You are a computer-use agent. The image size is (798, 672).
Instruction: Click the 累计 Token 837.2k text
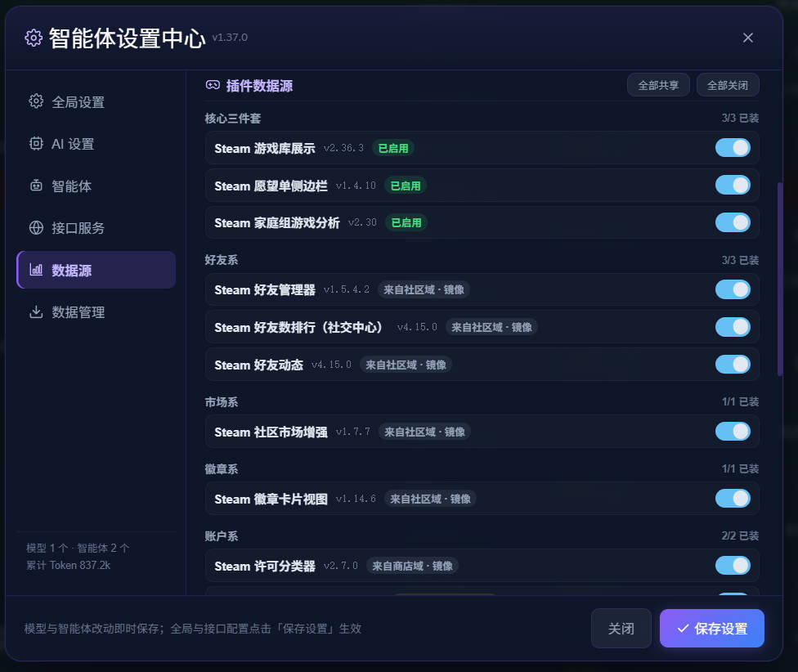pos(68,565)
